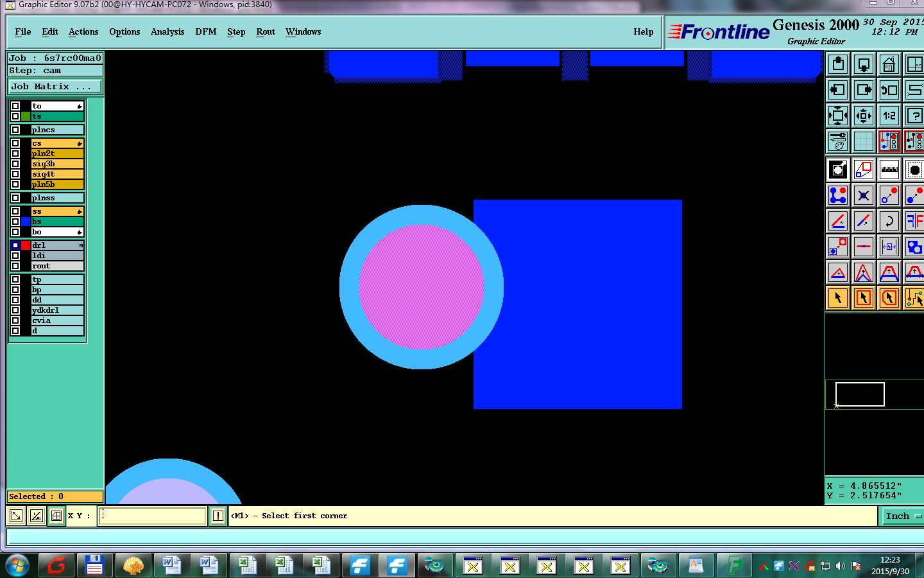Screen dimensions: 924x578
Task: Click the X Y coordinate input field
Action: (153, 516)
